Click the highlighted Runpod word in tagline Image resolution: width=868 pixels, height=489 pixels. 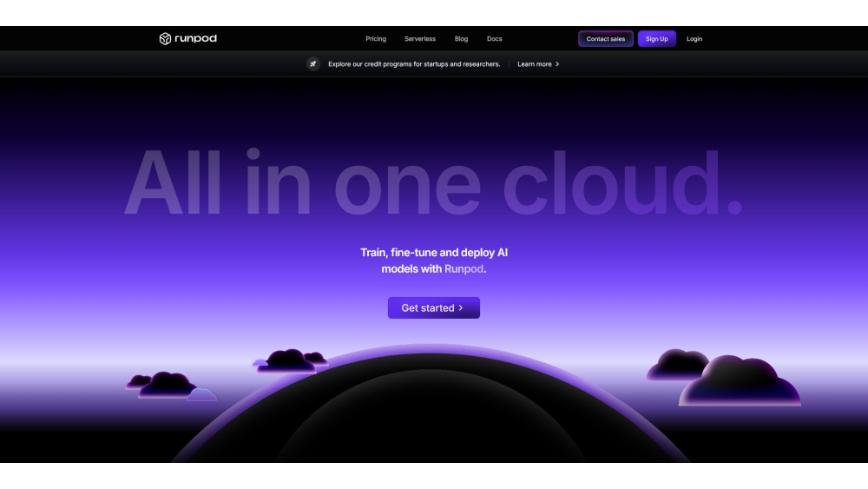(x=464, y=269)
